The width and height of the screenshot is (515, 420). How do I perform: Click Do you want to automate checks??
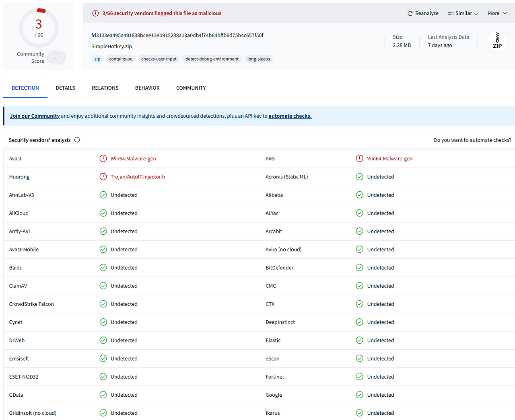click(472, 140)
